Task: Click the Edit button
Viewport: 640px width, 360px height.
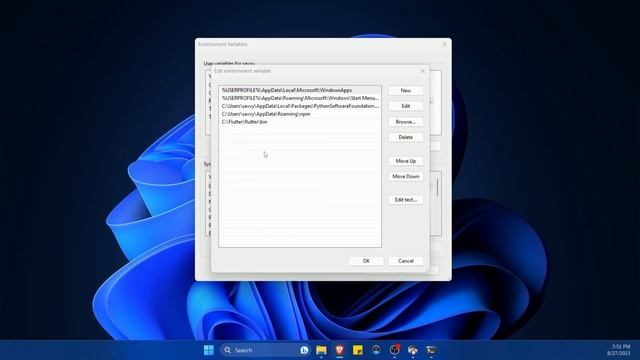Action: click(405, 106)
